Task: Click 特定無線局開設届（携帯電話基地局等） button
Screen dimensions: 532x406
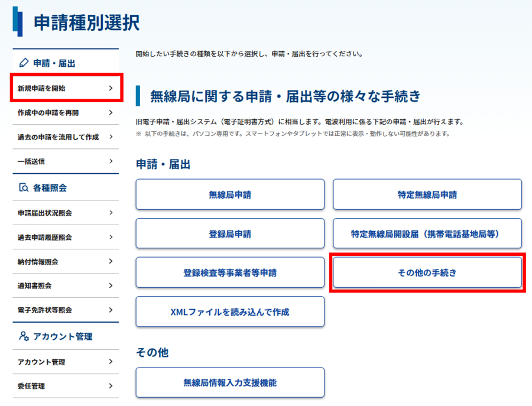Action: 427,233
